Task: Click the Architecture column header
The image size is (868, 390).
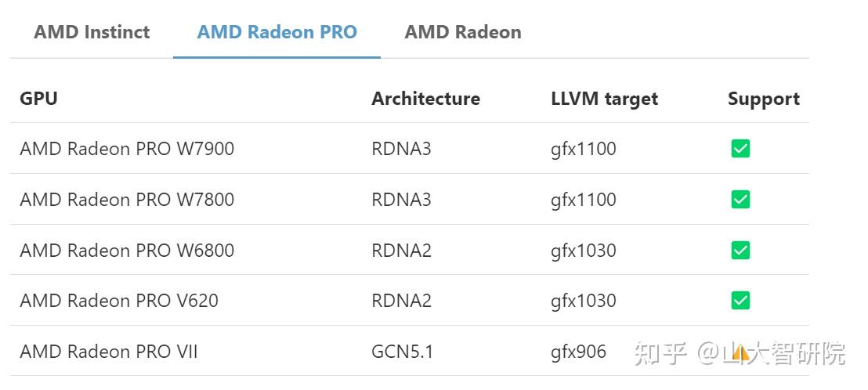Action: click(x=425, y=99)
